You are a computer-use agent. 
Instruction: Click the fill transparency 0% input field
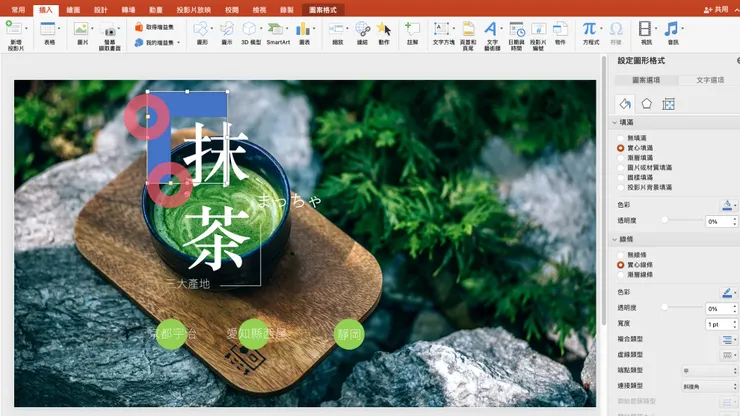tap(719, 221)
